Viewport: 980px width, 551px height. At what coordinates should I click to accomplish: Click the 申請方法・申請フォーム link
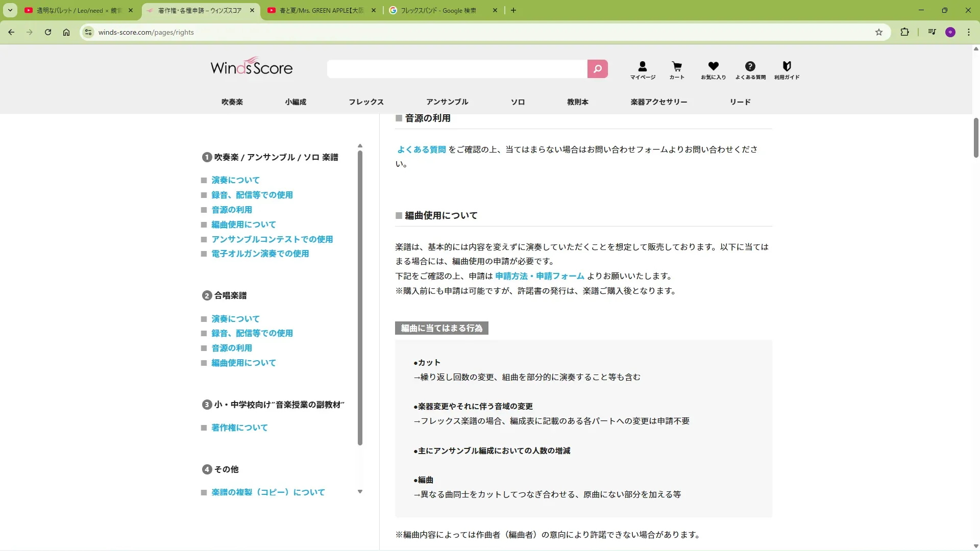(540, 276)
